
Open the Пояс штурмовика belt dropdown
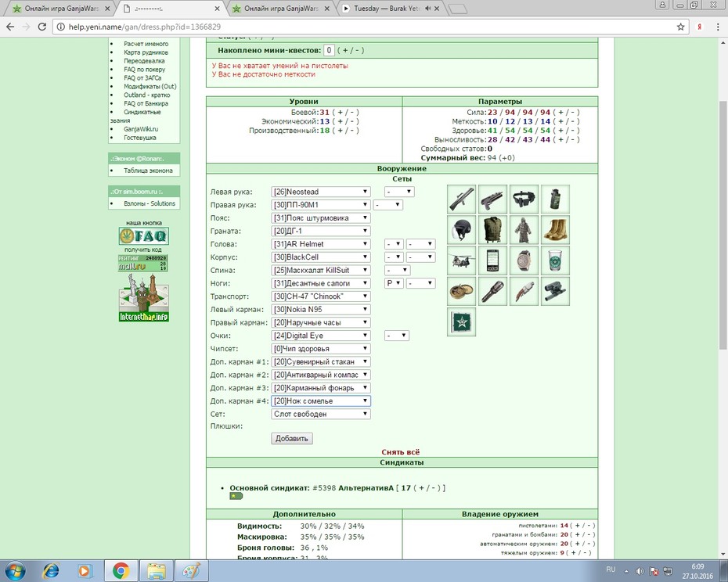[321, 217]
